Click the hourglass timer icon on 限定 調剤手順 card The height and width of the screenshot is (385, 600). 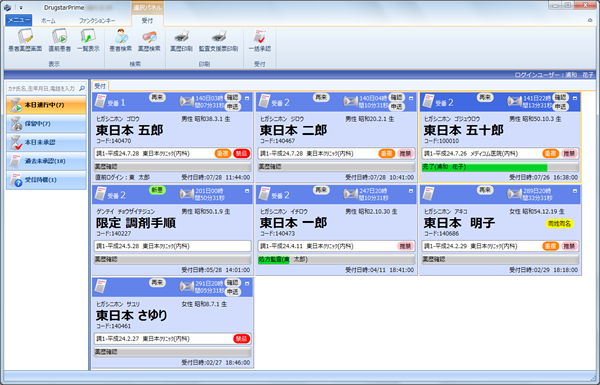pos(187,194)
